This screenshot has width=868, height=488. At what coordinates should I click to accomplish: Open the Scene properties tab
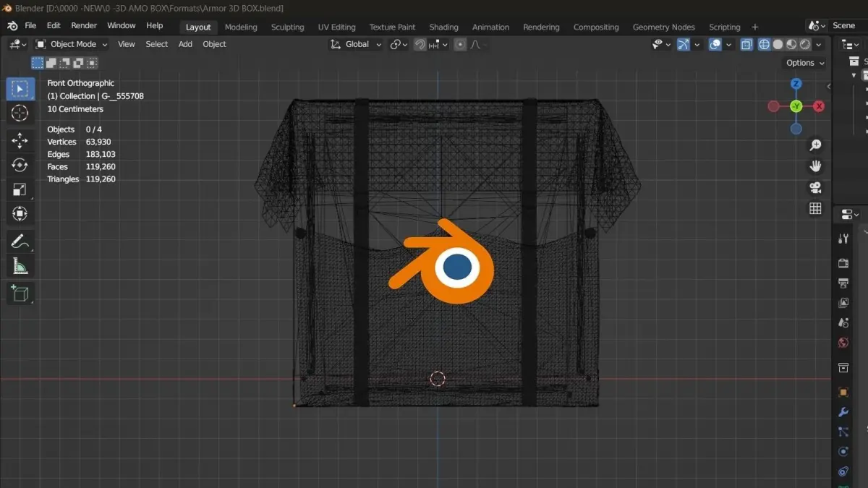coord(843,322)
